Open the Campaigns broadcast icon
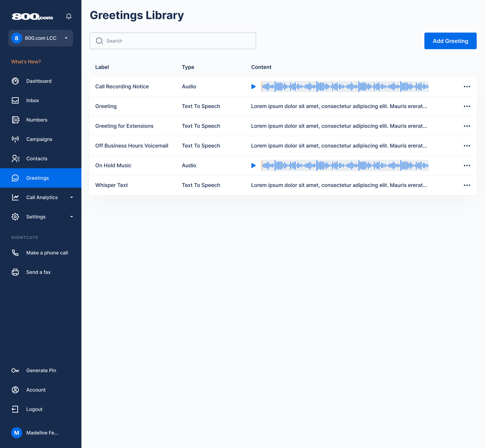Screen dimensions: 485x448 click(x=15, y=139)
